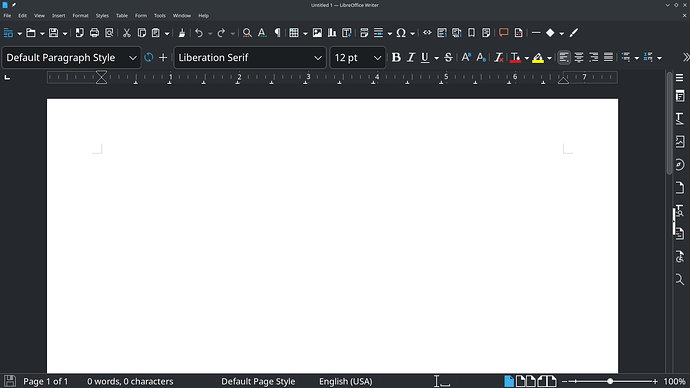This screenshot has width=690, height=388.
Task: Toggle Print Preview
Action: tap(109, 33)
